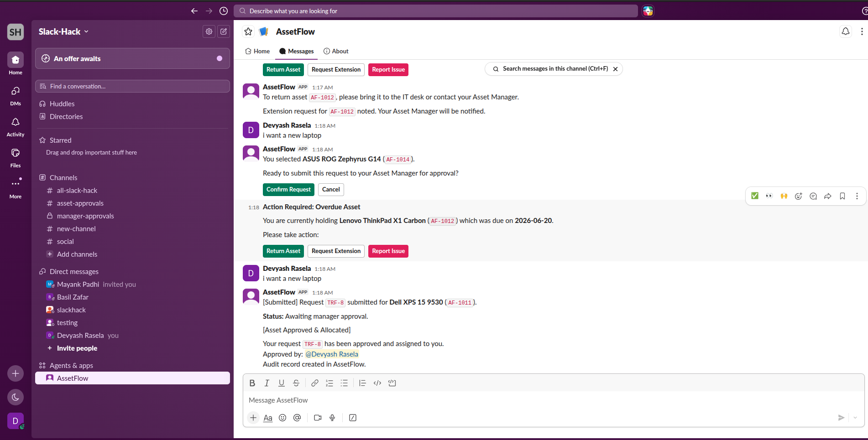Viewport: 868px width, 440px height.
Task: Attach a file with the plus icon
Action: click(253, 418)
